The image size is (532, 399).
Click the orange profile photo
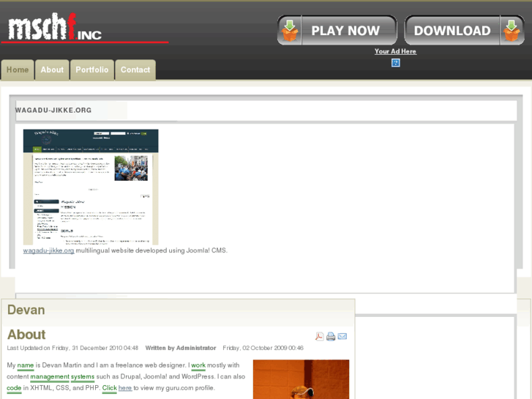click(301, 379)
